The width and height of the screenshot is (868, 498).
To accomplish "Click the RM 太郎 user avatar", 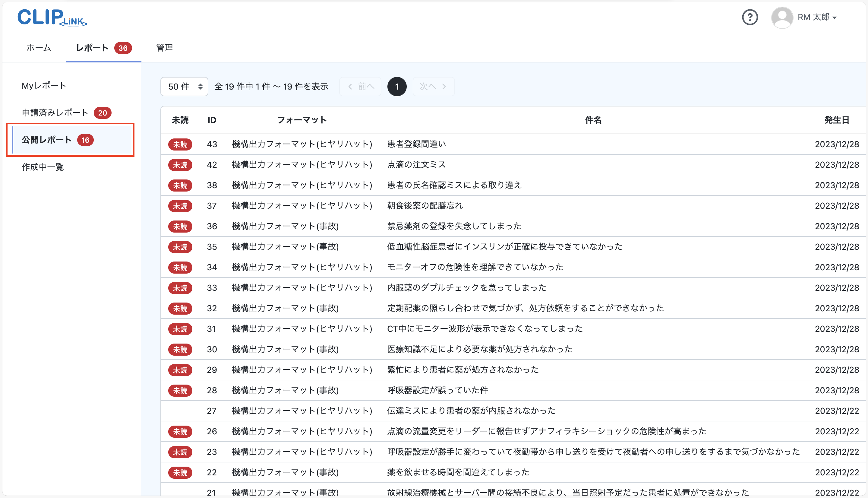I will pos(782,17).
